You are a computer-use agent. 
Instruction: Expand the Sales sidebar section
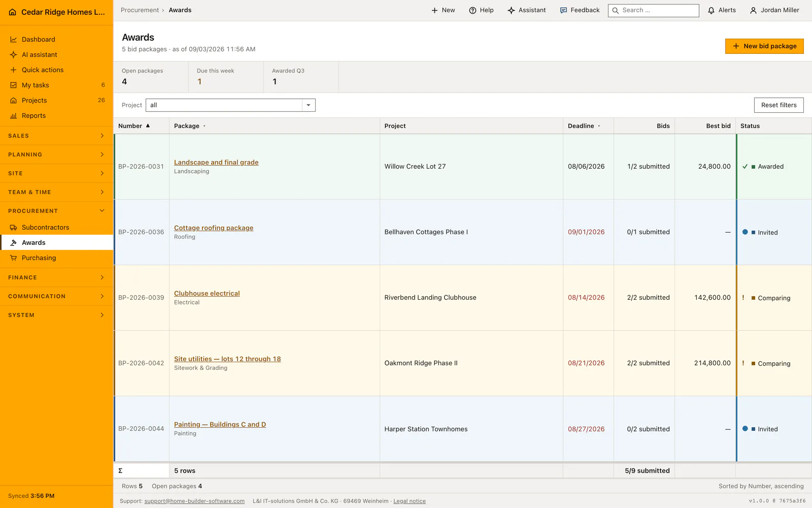[56, 136]
